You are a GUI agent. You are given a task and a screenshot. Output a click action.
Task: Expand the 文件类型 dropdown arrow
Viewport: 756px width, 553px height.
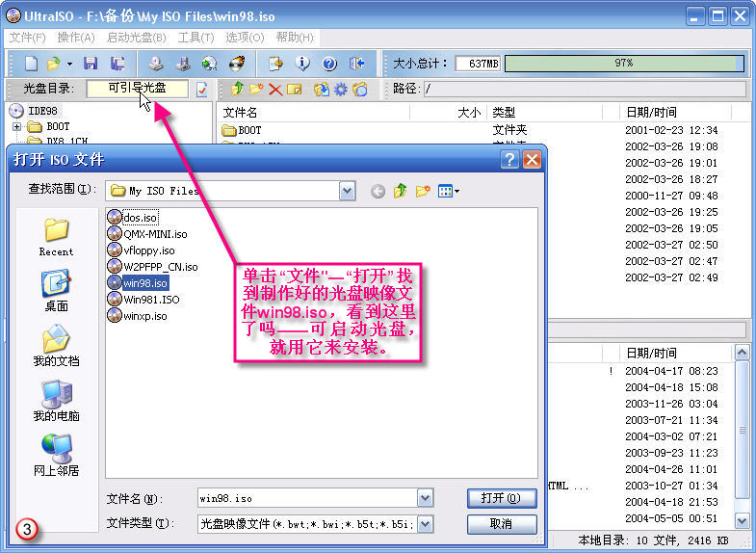coord(426,524)
